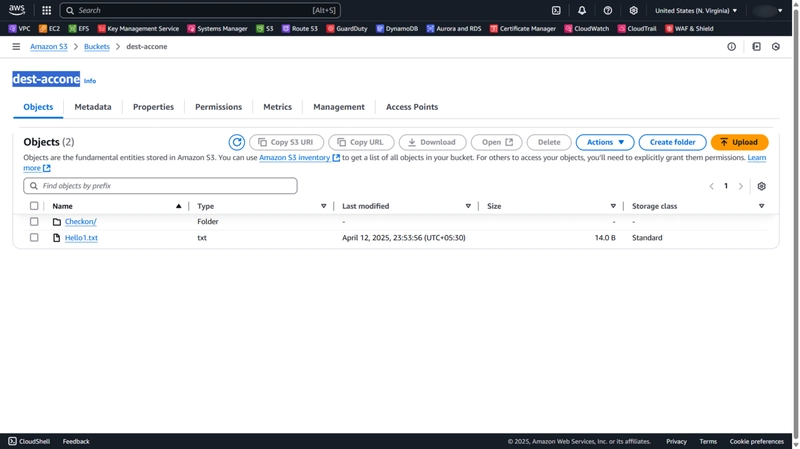The width and height of the screenshot is (800, 449).
Task: Open CloudWatch bookmark
Action: [x=587, y=29]
